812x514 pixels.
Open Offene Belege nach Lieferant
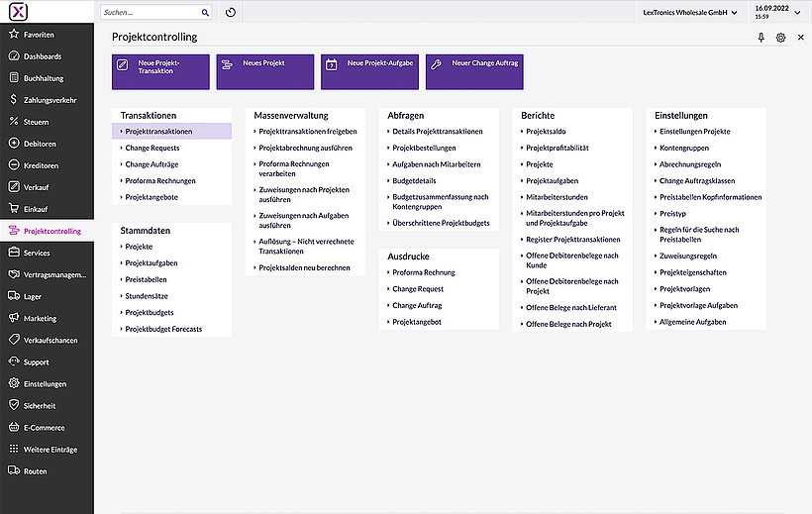(x=571, y=307)
